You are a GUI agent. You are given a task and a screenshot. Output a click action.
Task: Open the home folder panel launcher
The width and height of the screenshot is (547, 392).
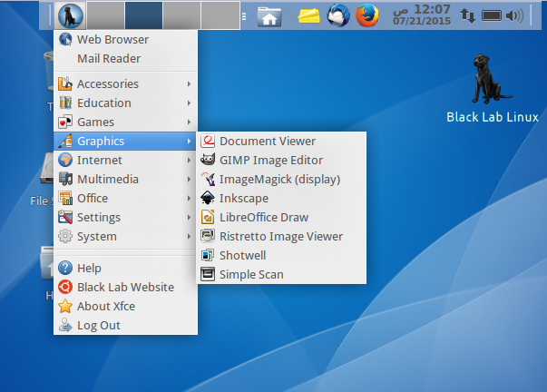coord(269,16)
